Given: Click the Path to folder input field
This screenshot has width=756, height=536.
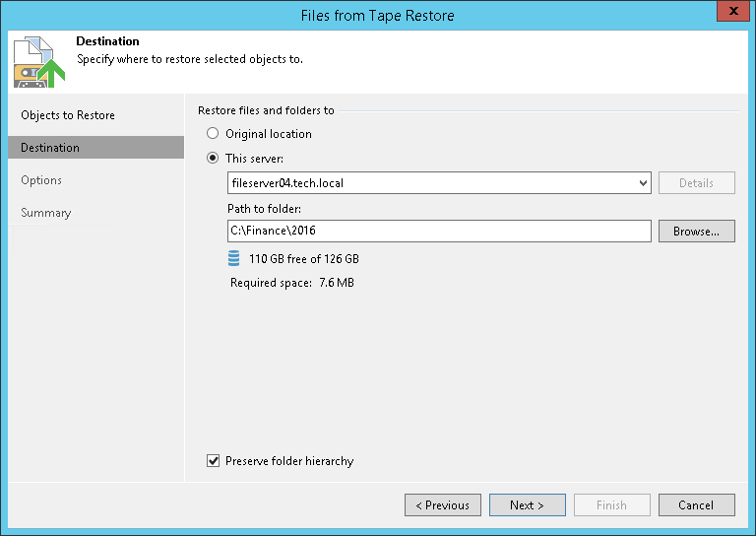Looking at the screenshot, I should click(x=438, y=232).
